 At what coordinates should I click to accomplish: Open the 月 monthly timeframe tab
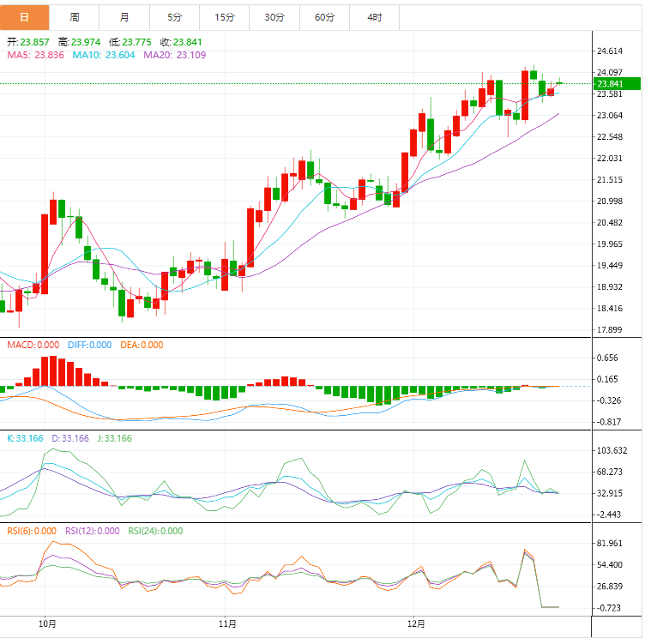(x=124, y=17)
